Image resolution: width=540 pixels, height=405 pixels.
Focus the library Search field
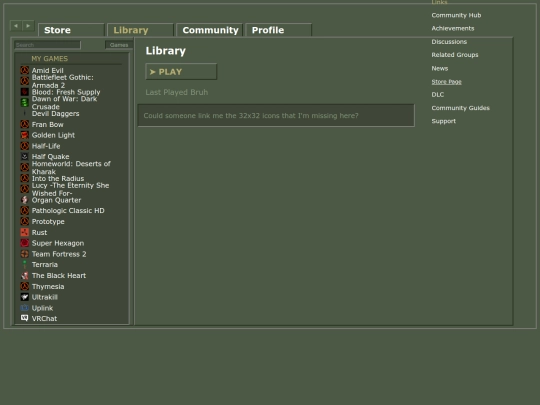click(x=47, y=45)
